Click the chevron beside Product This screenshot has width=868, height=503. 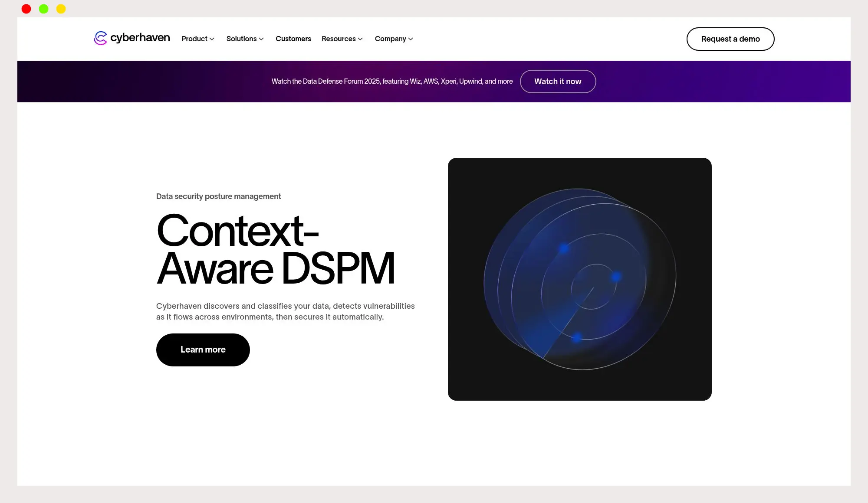point(212,39)
